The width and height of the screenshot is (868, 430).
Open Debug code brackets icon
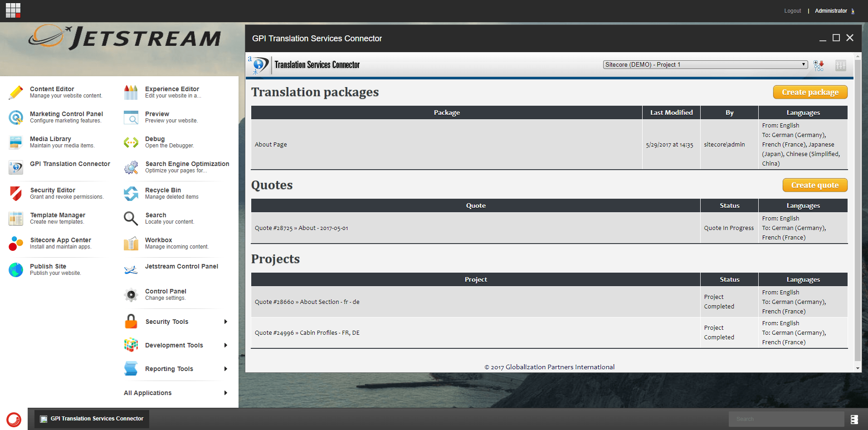(131, 142)
